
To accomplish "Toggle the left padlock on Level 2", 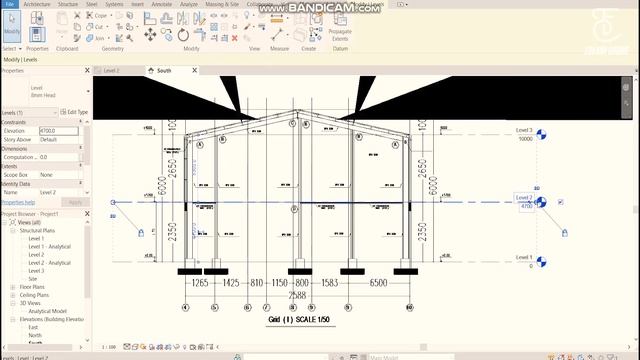I will pyautogui.click(x=141, y=233).
